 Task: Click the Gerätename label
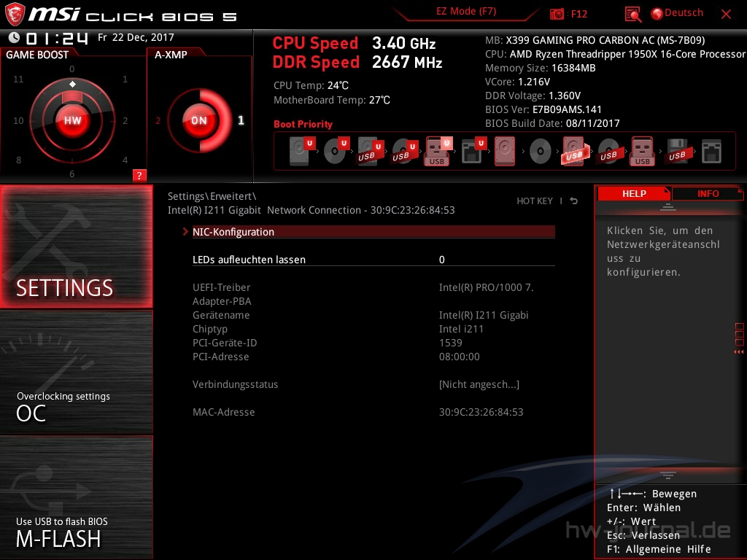click(221, 315)
